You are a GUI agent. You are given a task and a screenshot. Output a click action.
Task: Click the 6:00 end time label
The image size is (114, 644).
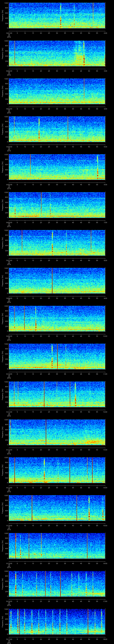point(105,184)
